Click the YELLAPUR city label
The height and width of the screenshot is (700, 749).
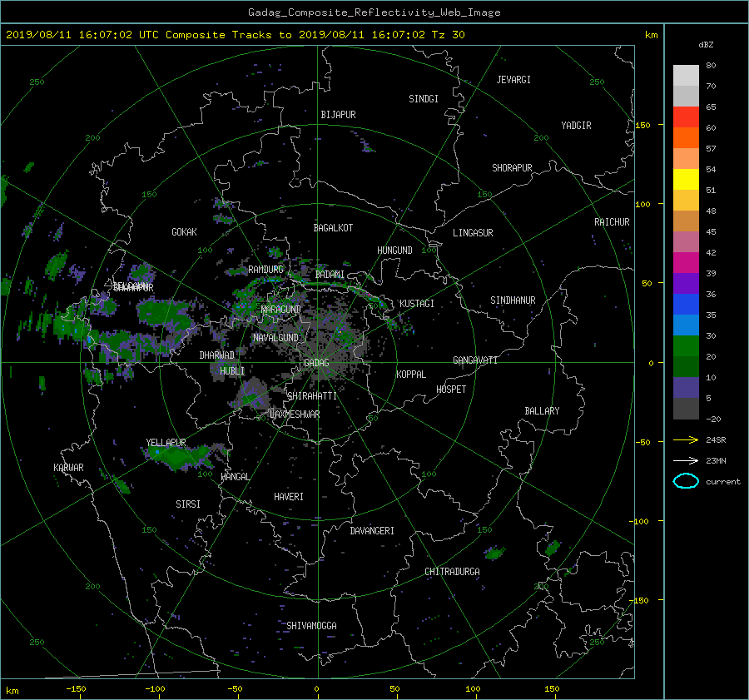166,443
